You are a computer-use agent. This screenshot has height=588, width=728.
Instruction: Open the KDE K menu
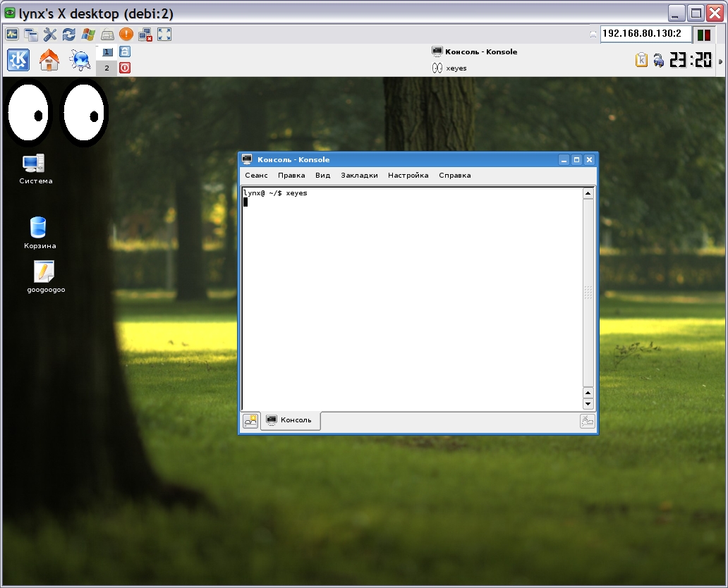[x=18, y=61]
